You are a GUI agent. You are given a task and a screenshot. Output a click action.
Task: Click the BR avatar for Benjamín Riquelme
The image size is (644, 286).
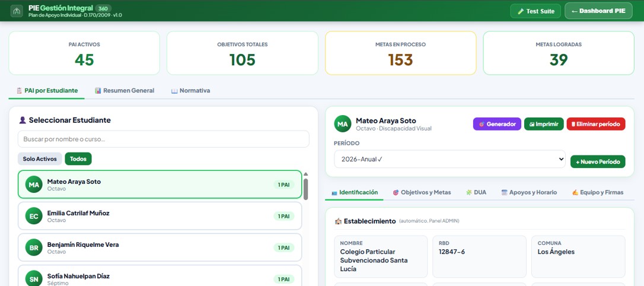[34, 247]
